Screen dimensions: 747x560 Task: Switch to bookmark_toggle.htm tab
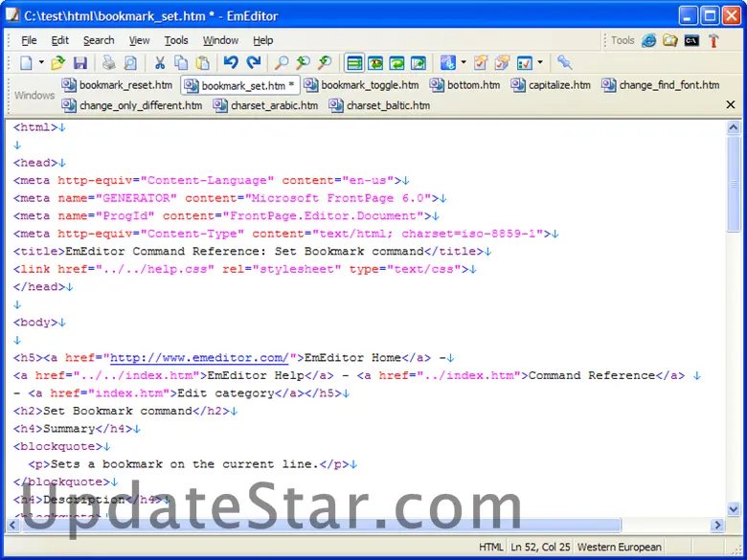tap(362, 85)
